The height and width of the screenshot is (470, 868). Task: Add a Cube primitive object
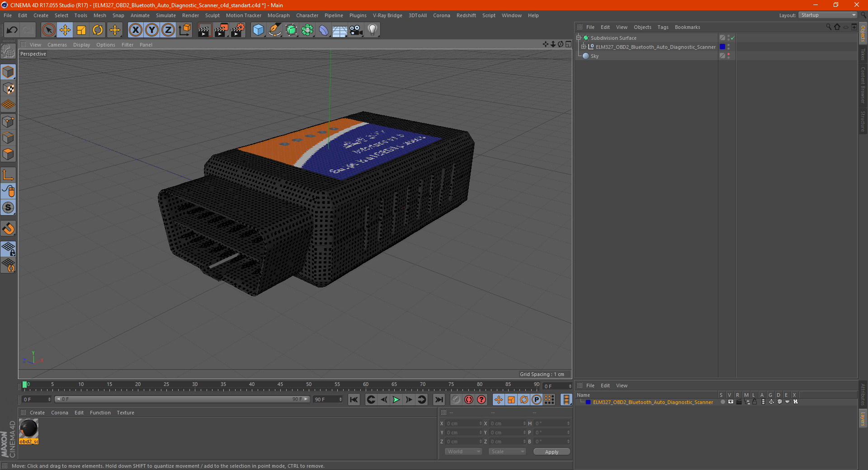(258, 30)
